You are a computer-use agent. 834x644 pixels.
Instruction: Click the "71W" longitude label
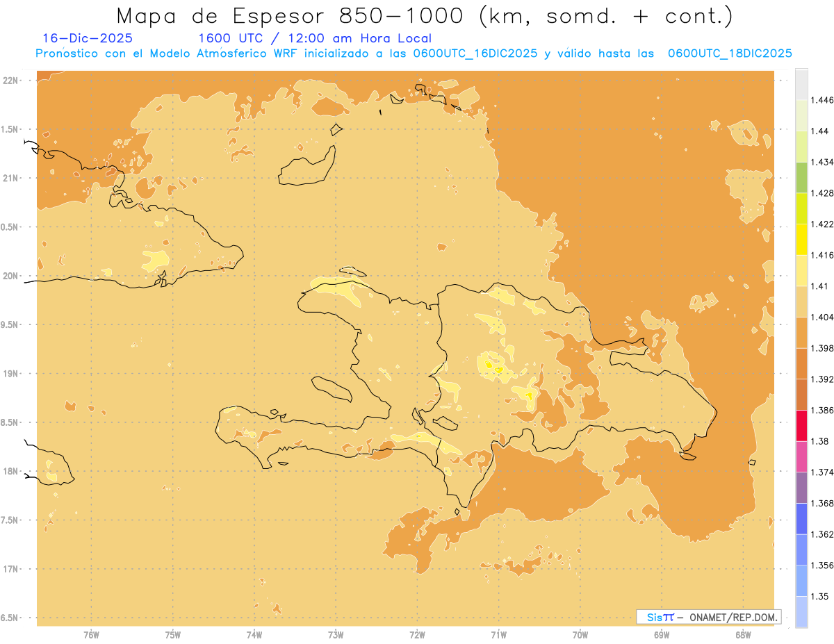point(498,635)
